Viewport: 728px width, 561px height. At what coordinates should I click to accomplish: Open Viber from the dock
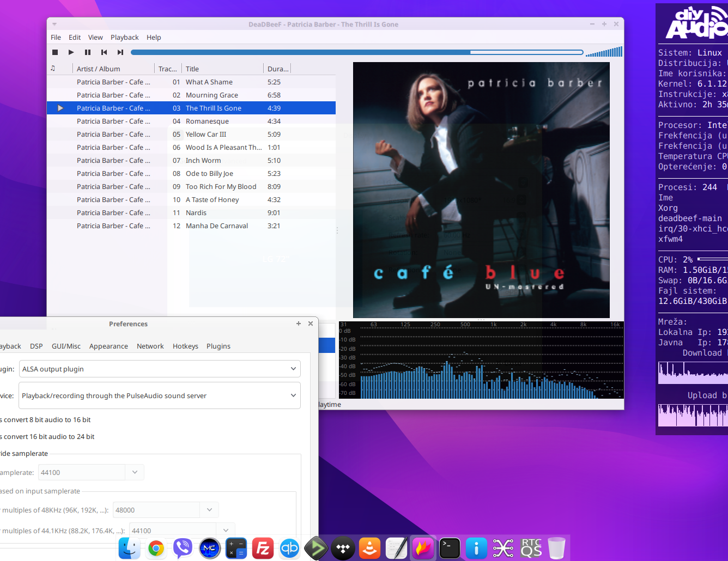tap(183, 548)
